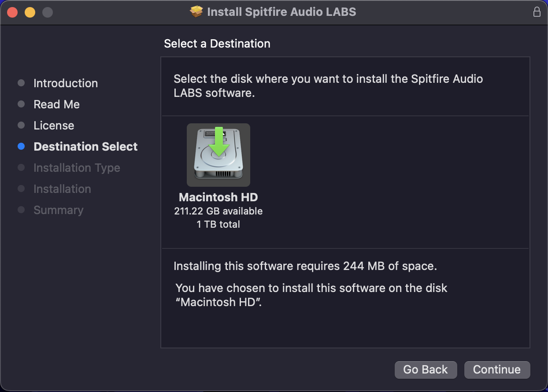Click the dimmed Summary step

click(x=58, y=210)
